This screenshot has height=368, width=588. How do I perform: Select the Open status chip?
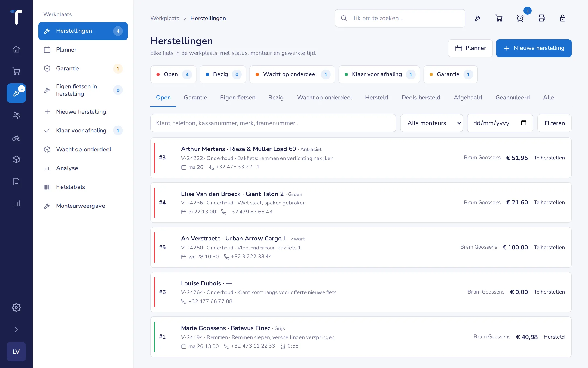click(x=173, y=74)
